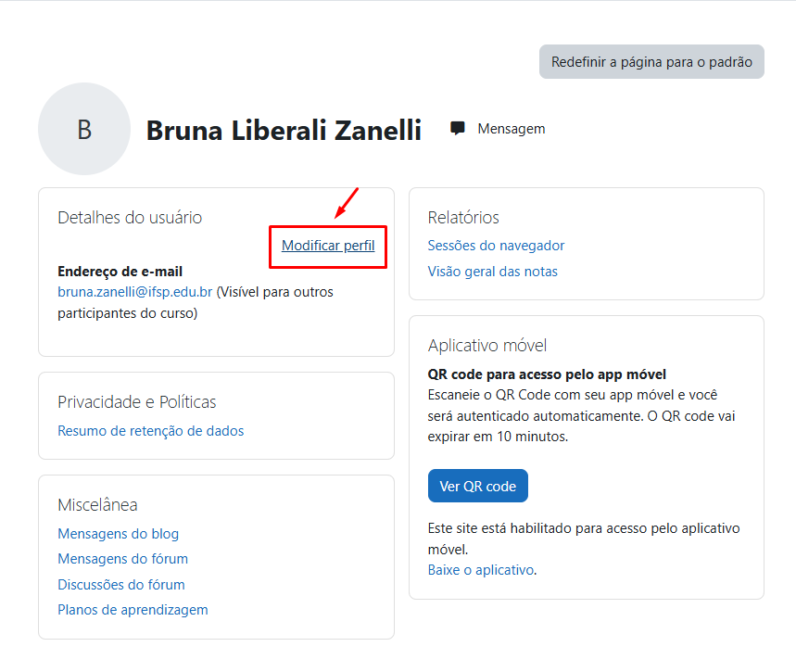The height and width of the screenshot is (672, 796).
Task: Open Sessões do navegador report
Action: [496, 246]
